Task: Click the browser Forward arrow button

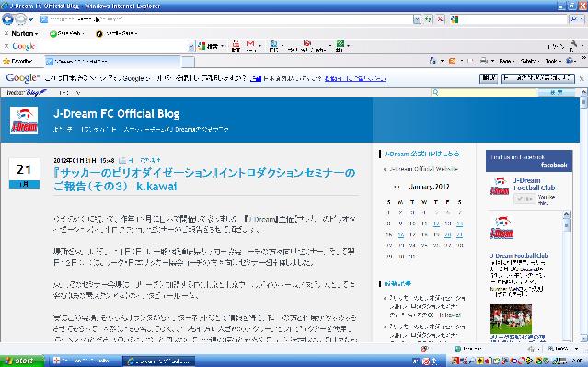Action: click(20, 18)
